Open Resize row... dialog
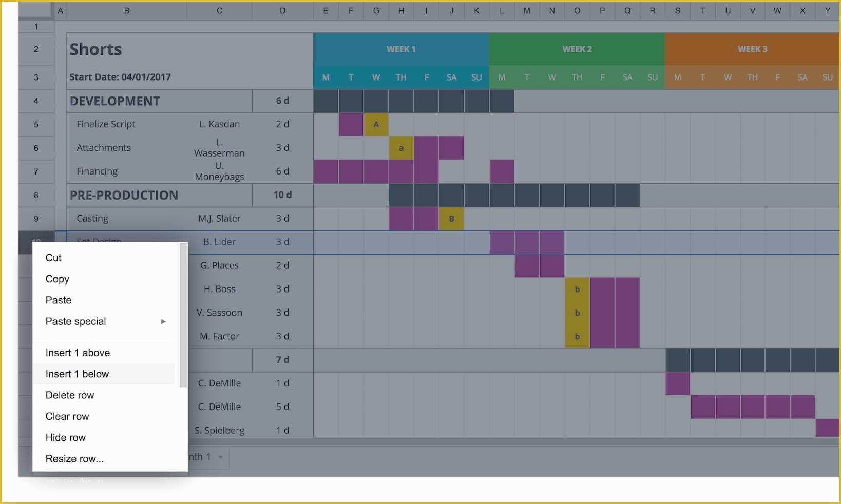The image size is (841, 504). click(104, 459)
